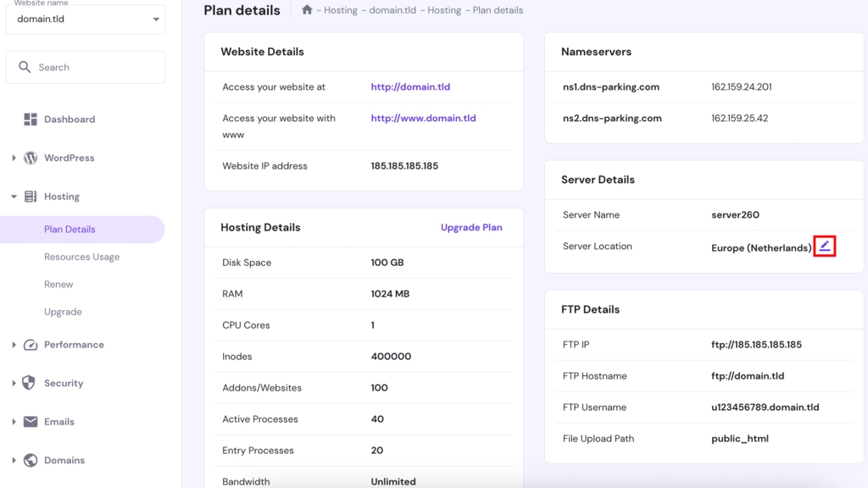This screenshot has height=488, width=868.
Task: Expand the Domains sidebar section
Action: click(x=14, y=460)
